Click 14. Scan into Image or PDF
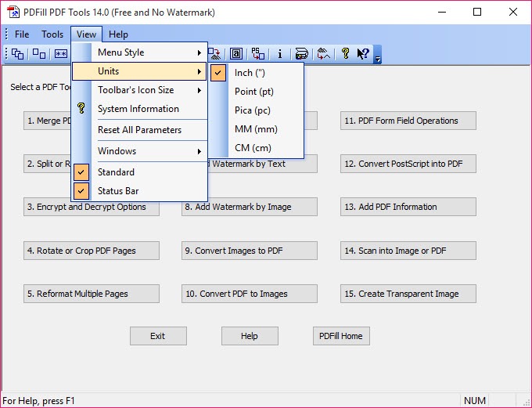Viewport: 532px width, 408px height. click(x=408, y=251)
